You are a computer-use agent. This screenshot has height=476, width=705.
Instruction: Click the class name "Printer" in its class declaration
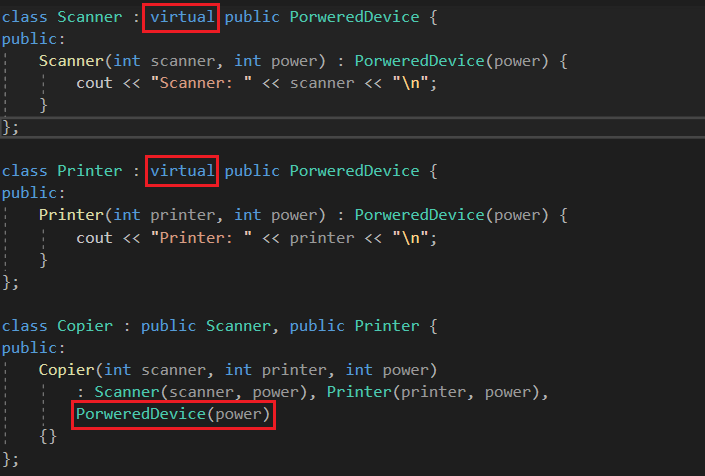[x=89, y=171]
